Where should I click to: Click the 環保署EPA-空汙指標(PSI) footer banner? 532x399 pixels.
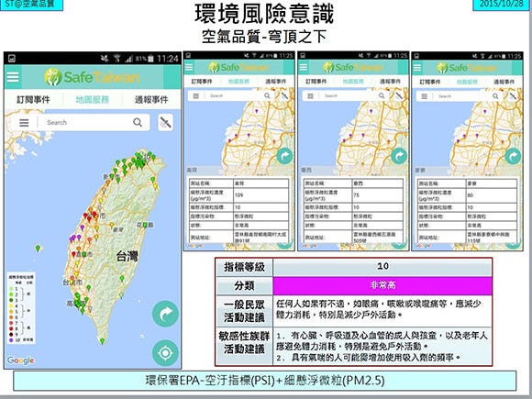click(x=265, y=381)
